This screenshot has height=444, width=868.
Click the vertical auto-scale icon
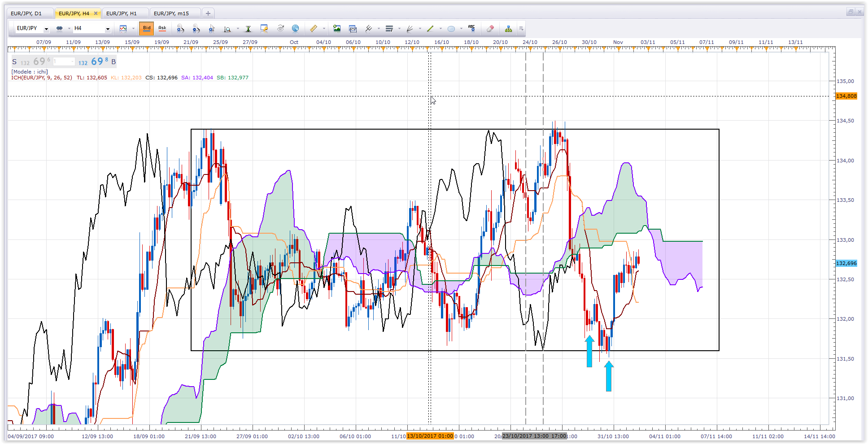(248, 29)
